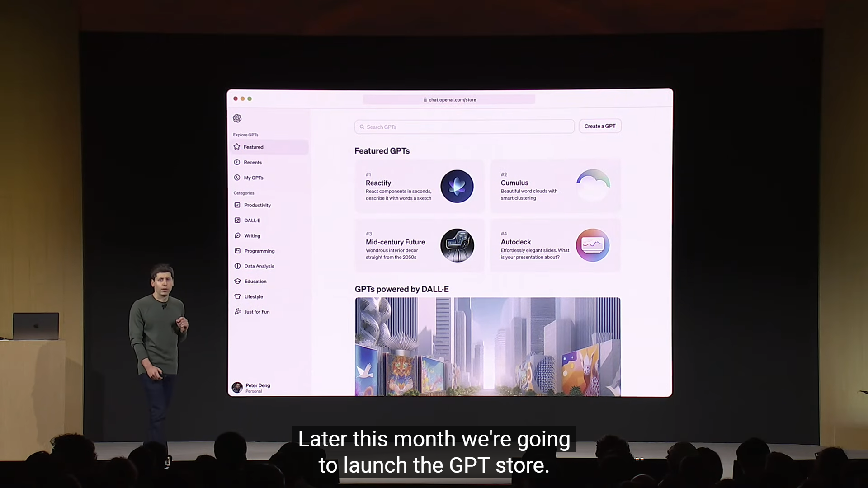The width and height of the screenshot is (868, 488).
Task: Focus the Search GPTs field
Action: point(464,127)
